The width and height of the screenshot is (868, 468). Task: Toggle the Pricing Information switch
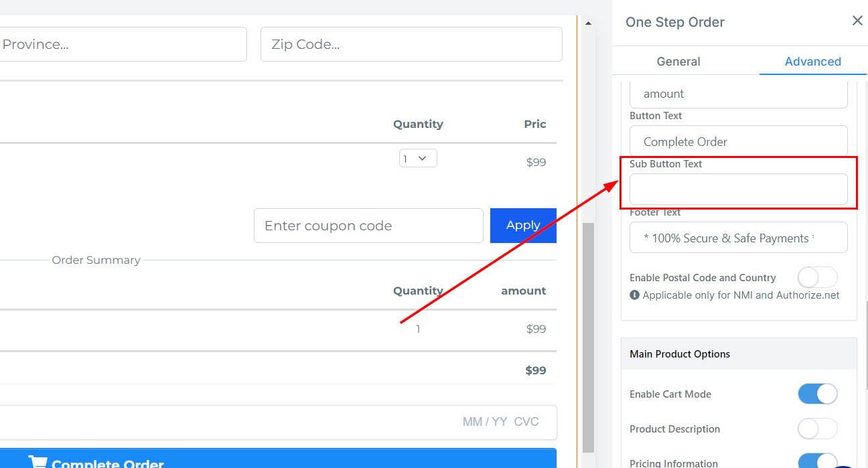[817, 461]
